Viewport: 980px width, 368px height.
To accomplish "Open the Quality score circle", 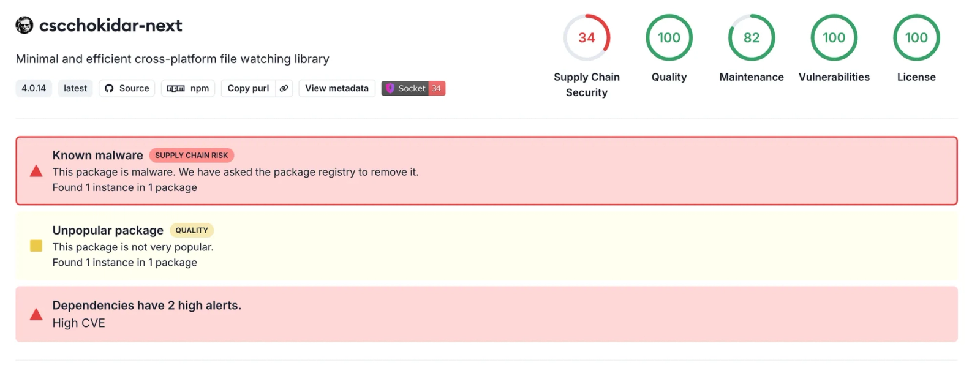I will click(669, 37).
